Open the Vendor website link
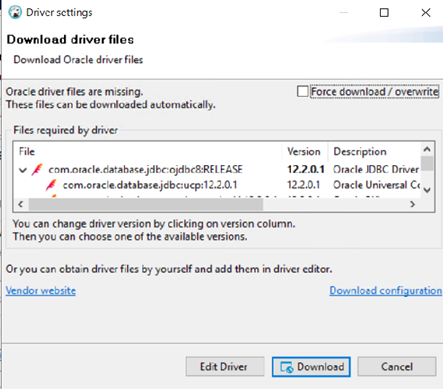 (41, 290)
